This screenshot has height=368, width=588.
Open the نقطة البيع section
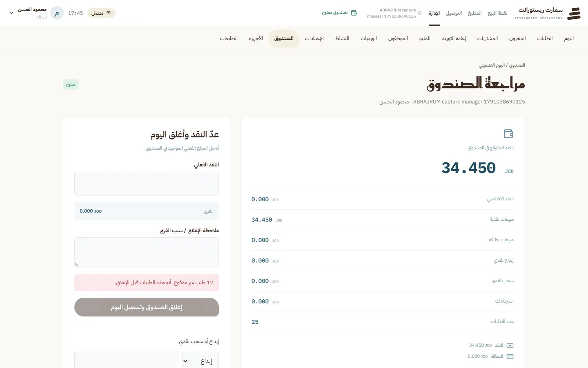pyautogui.click(x=497, y=13)
